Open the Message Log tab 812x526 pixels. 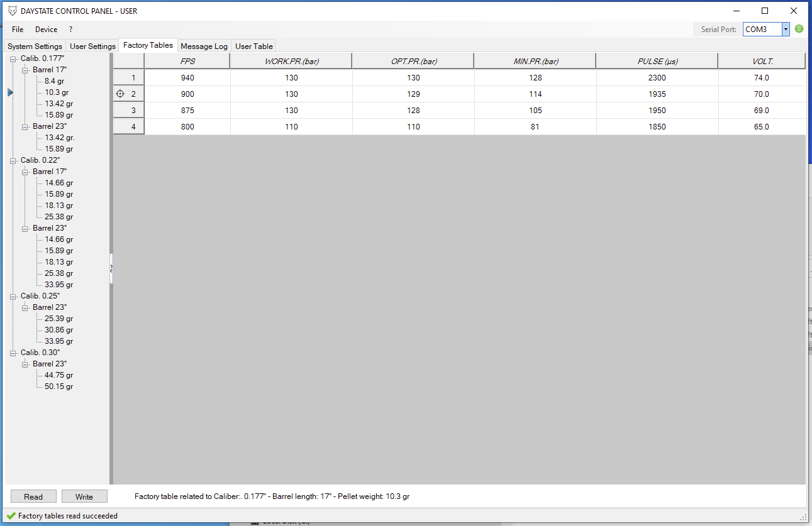coord(204,46)
